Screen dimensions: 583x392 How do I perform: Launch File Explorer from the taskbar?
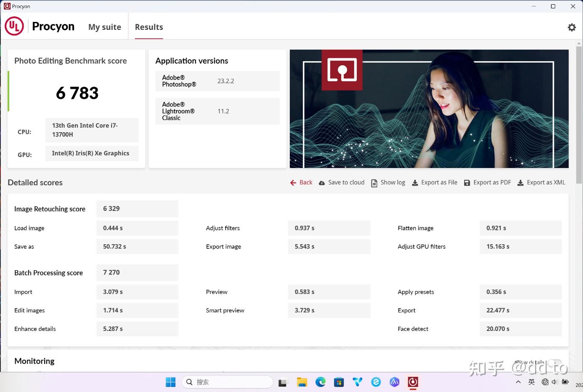pos(302,382)
